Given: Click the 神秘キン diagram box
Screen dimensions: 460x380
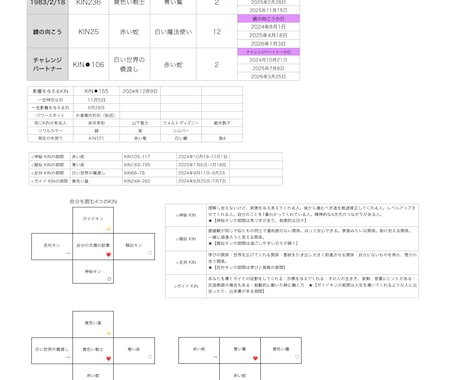Looking at the screenshot, I should coord(93,272).
